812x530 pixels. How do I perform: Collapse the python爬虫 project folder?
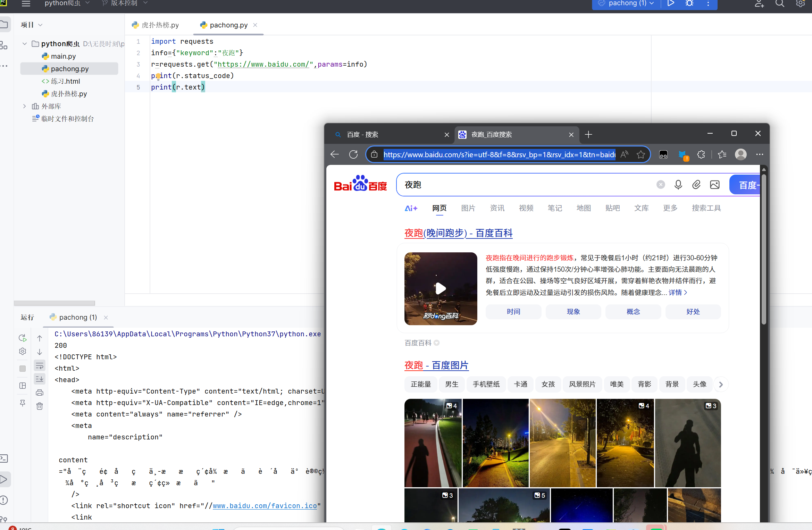(x=24, y=44)
